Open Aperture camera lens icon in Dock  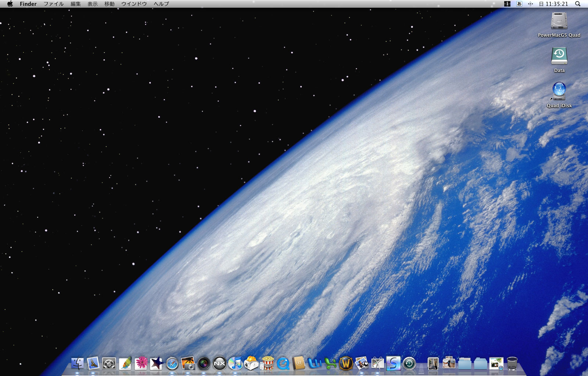point(204,364)
